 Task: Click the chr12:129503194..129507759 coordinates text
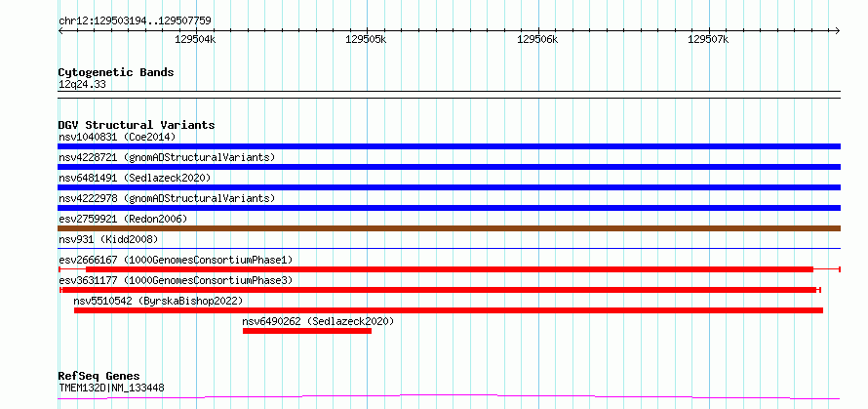coord(135,20)
